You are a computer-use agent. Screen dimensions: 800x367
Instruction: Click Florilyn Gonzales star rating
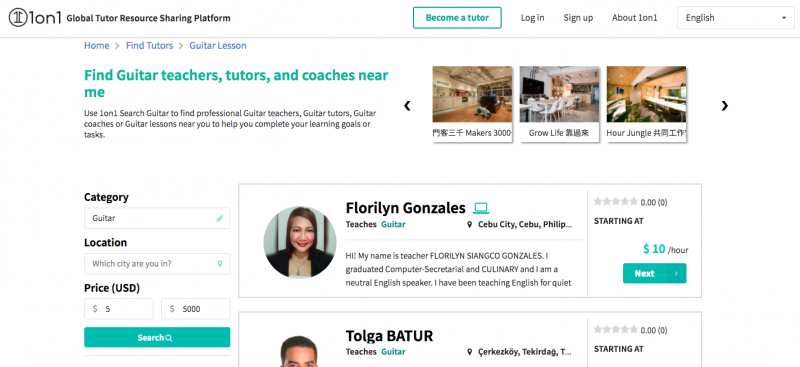[x=616, y=202]
